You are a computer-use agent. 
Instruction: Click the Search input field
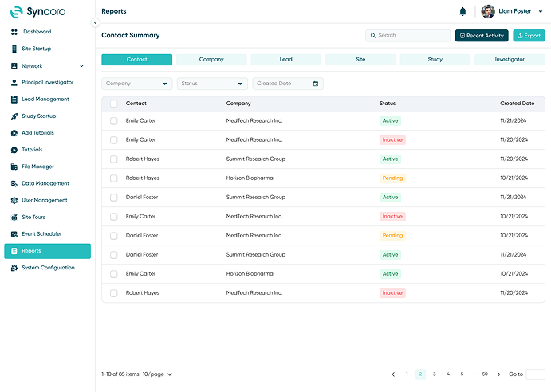407,36
